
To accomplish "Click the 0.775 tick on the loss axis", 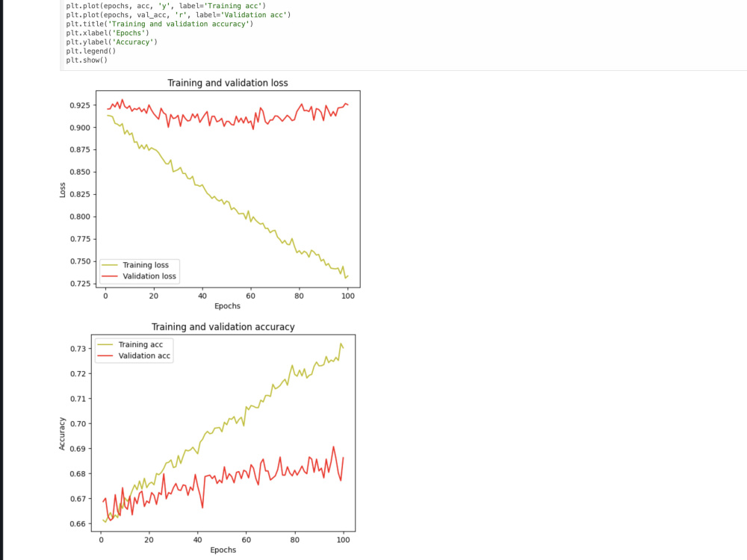I will 80,239.
